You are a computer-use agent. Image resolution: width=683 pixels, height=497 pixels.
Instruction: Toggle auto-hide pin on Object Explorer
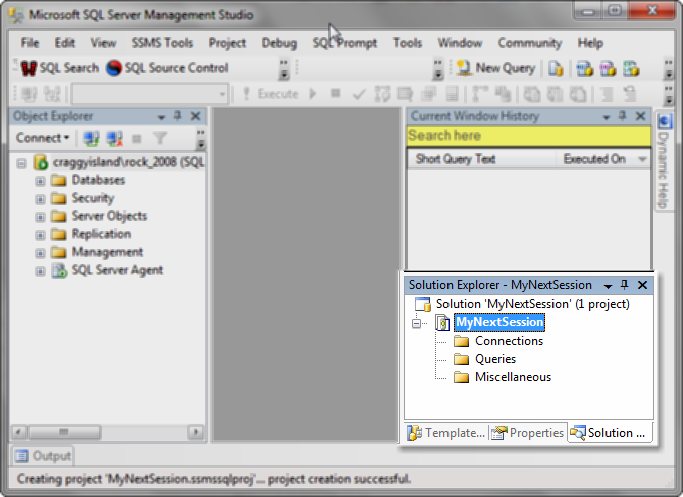[x=178, y=116]
